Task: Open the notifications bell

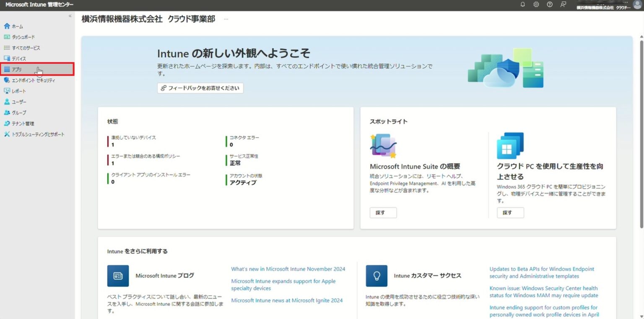Action: [x=523, y=5]
